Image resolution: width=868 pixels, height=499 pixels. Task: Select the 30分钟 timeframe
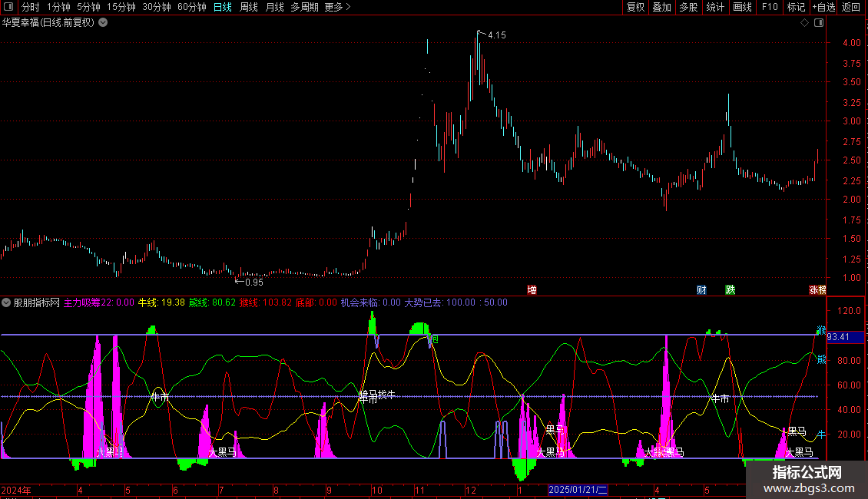click(157, 7)
